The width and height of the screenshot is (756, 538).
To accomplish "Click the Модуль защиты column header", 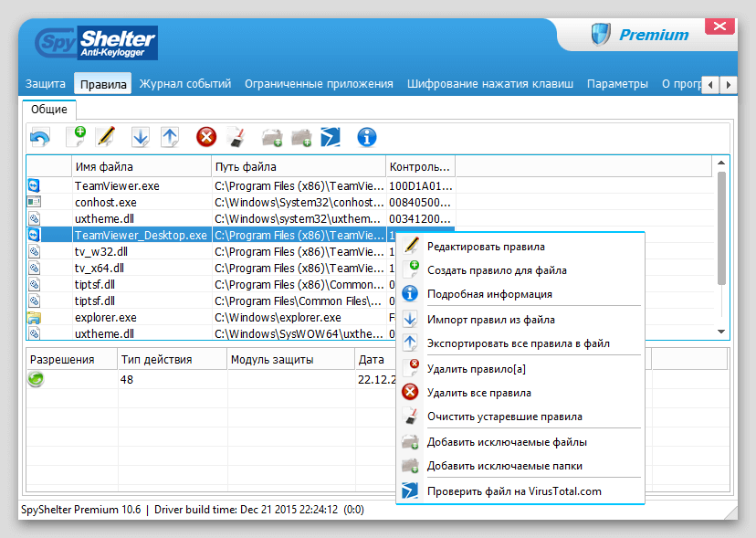I will click(290, 360).
